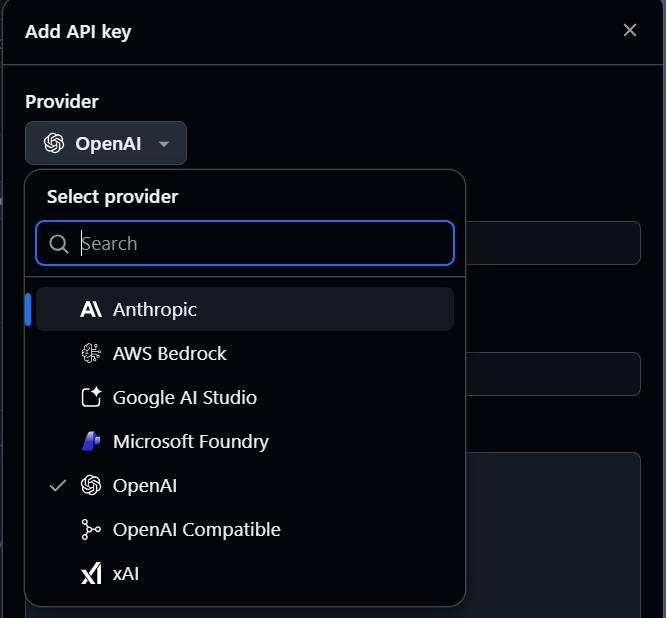Choose the OpenAI Compatible provider option
The image size is (666, 618).
pos(197,529)
